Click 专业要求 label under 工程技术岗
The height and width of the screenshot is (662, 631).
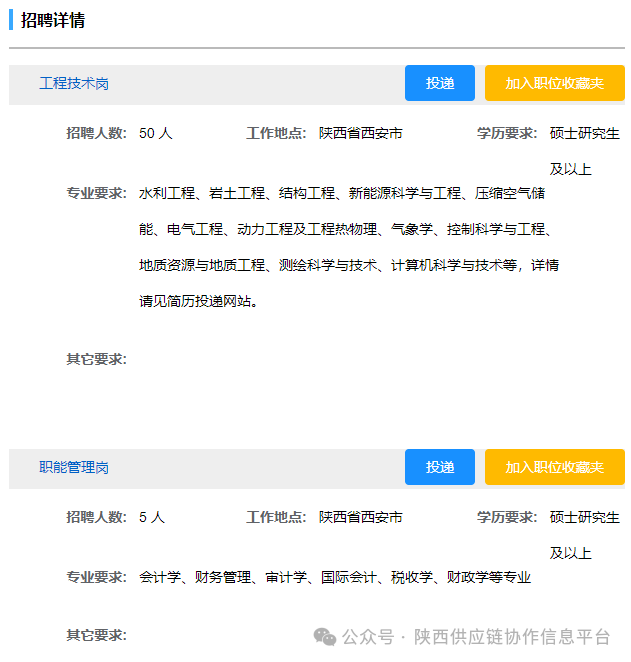(96, 193)
